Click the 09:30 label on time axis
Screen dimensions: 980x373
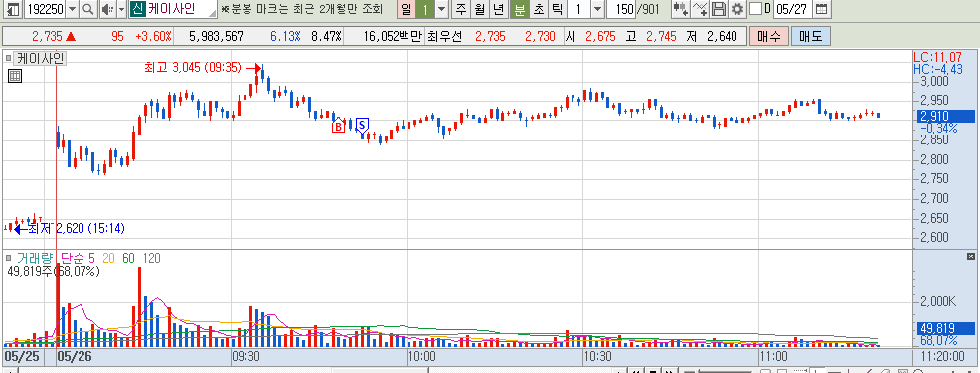coord(245,357)
